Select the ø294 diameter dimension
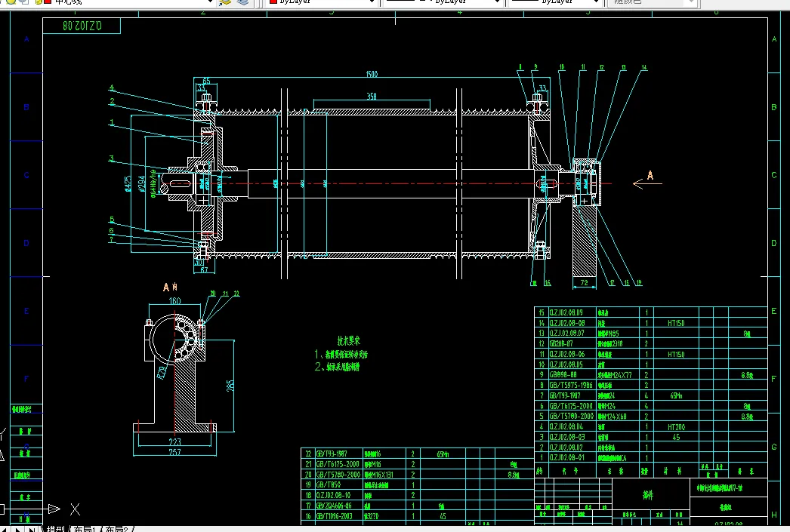Screen dimensions: 790x532 [141, 183]
